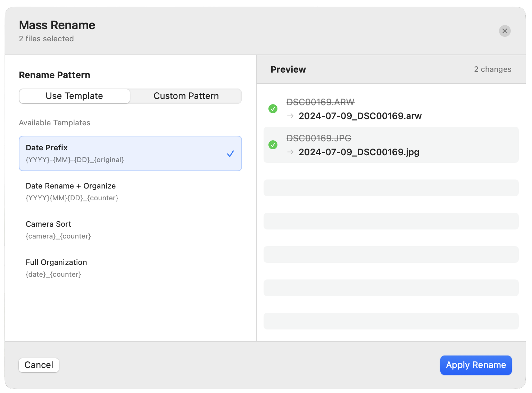
Task: Click blue checkmark on Date Prefix template
Action: (x=230, y=153)
